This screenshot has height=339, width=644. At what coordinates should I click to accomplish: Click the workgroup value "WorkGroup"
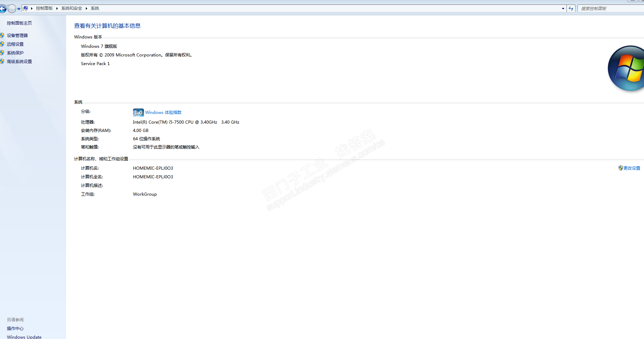pos(145,194)
